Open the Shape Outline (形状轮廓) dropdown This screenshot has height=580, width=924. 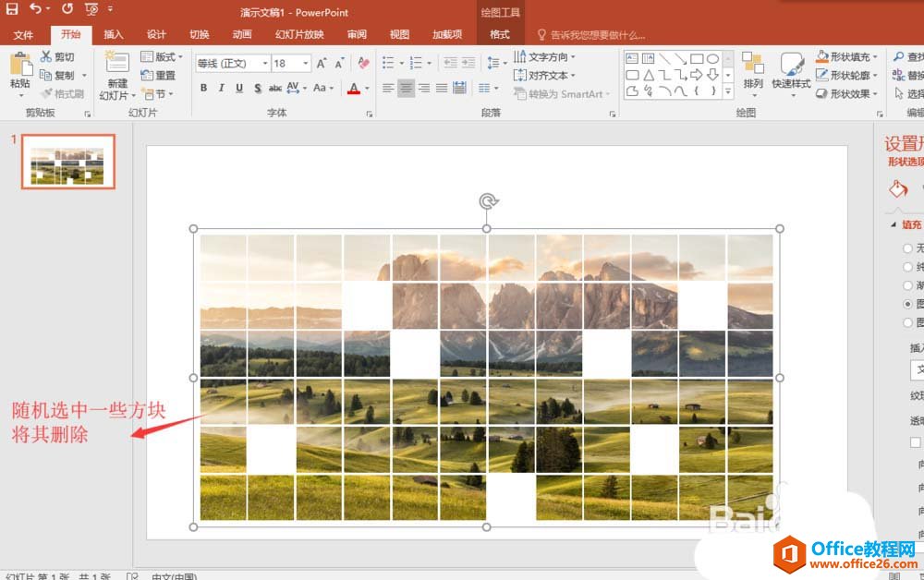(x=846, y=75)
